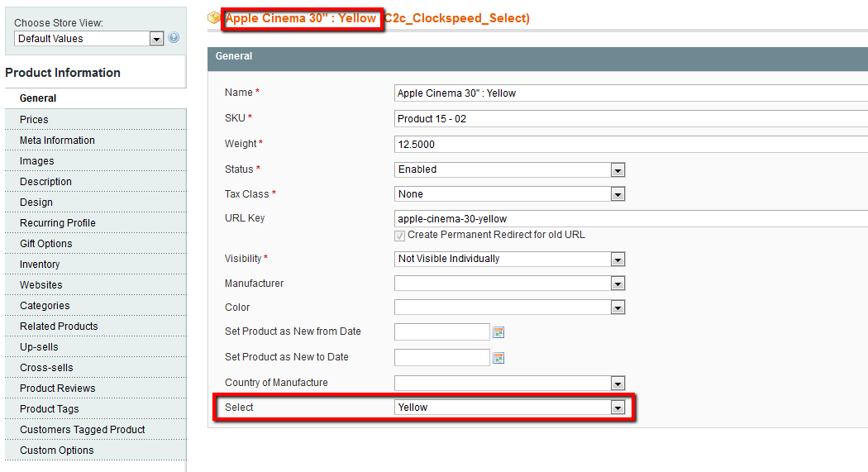
Task: Open the Product Reviews tab
Action: tap(96, 388)
